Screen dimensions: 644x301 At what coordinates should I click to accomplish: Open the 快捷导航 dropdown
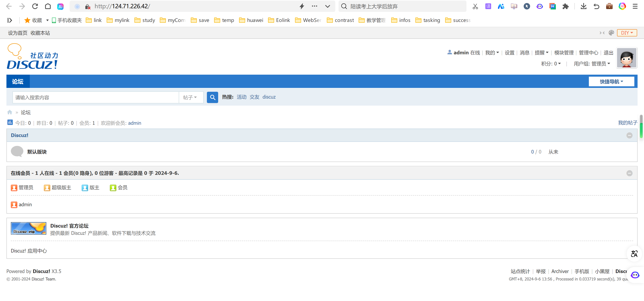[611, 81]
